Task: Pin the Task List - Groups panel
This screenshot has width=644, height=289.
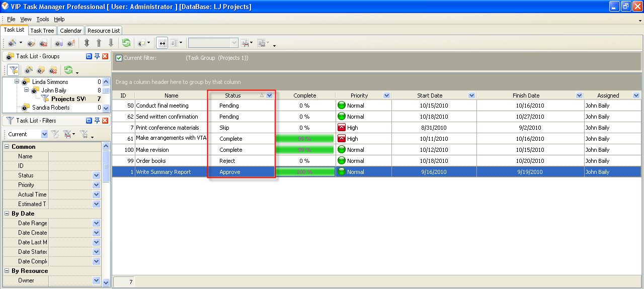Action: [97, 56]
